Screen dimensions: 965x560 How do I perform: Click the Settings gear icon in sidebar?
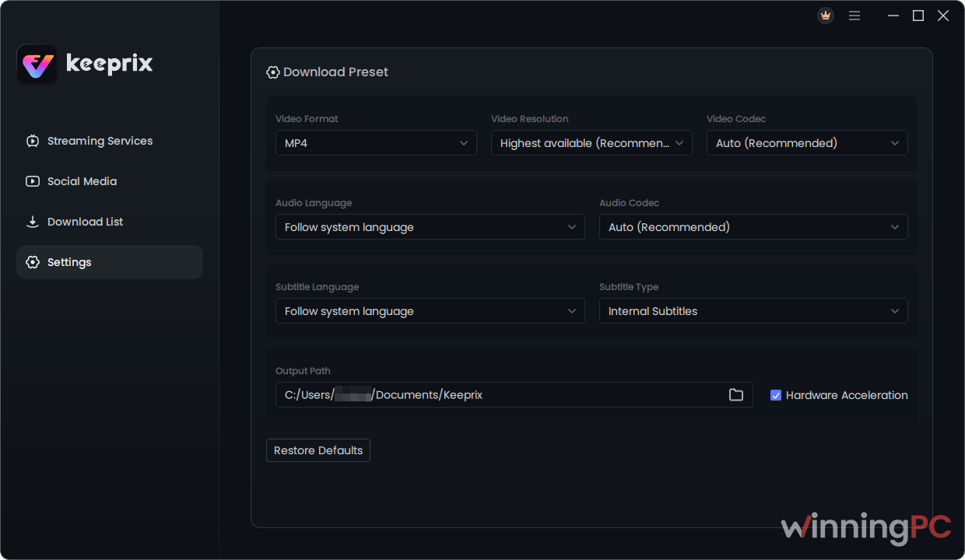click(x=33, y=262)
